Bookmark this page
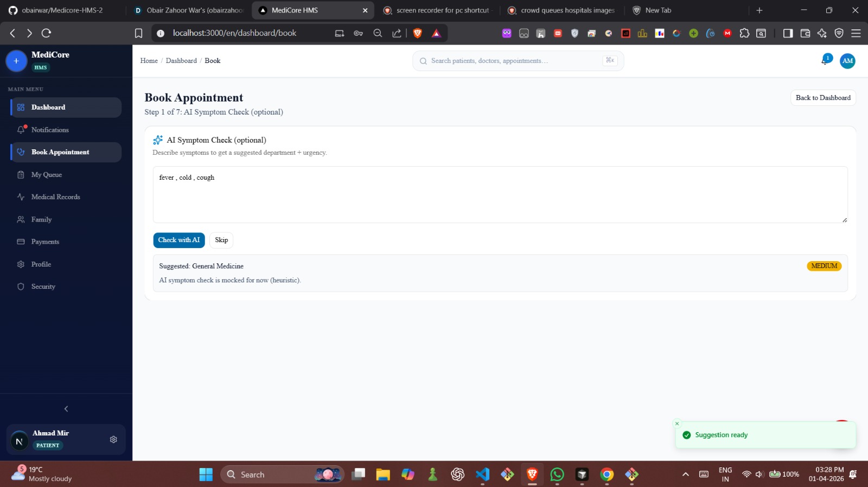This screenshot has width=868, height=487. 138,33
